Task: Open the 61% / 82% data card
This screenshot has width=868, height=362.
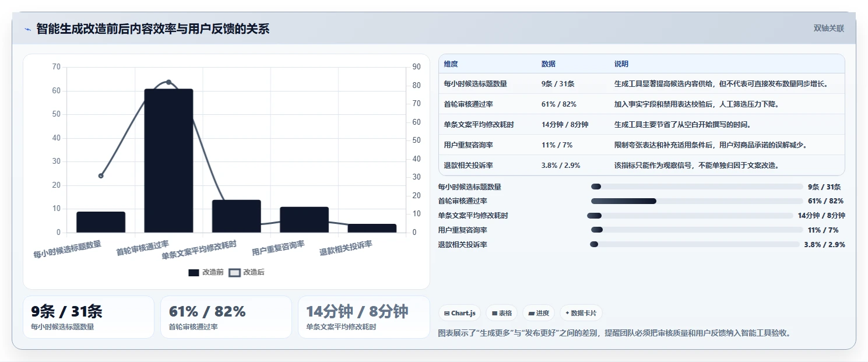Action: [x=226, y=317]
